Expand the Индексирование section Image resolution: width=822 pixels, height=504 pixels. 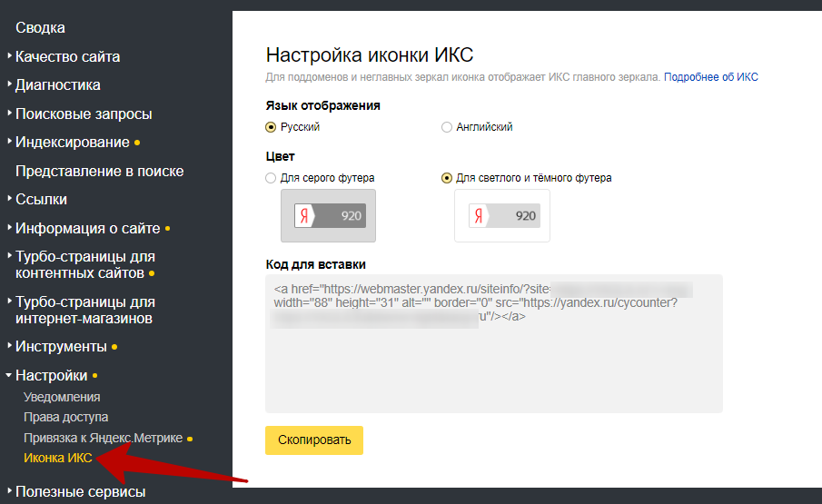pos(72,143)
